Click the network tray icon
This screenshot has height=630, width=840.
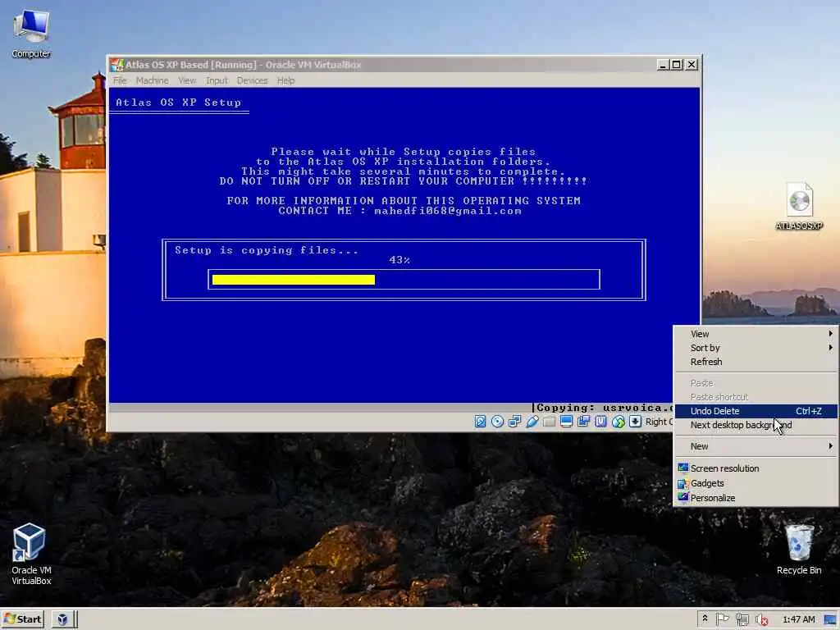(x=742, y=619)
